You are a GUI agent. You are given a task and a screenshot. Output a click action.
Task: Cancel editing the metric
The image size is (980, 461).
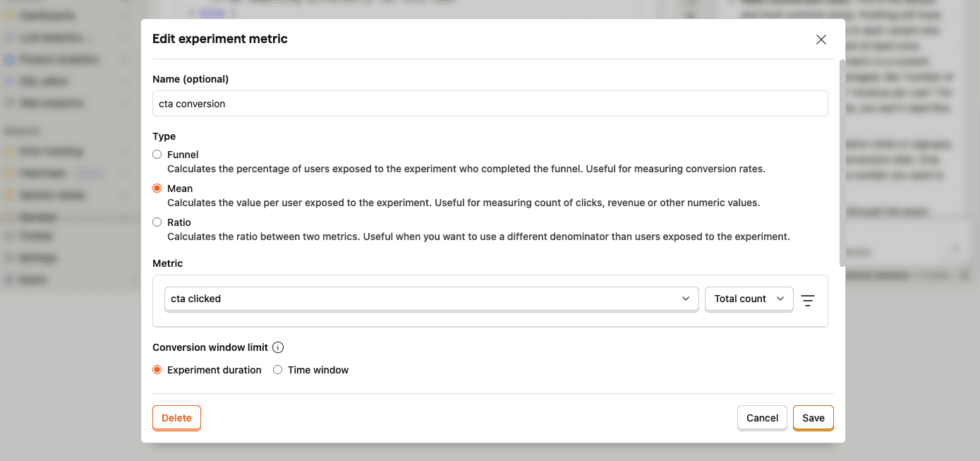[x=762, y=418]
